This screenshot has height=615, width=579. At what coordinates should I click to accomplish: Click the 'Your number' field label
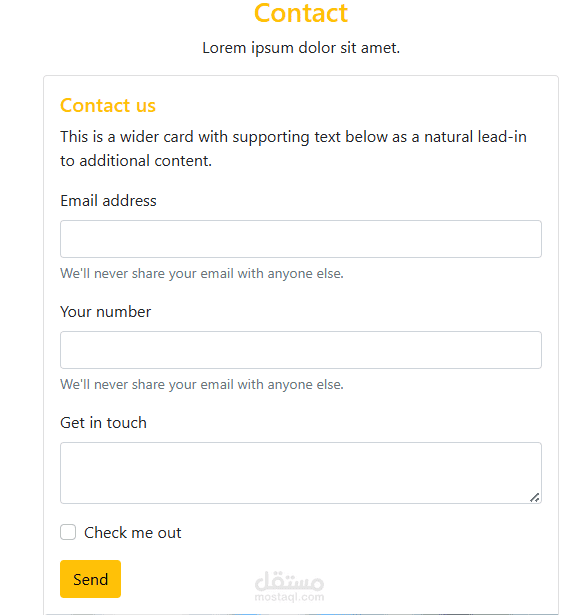pyautogui.click(x=106, y=312)
